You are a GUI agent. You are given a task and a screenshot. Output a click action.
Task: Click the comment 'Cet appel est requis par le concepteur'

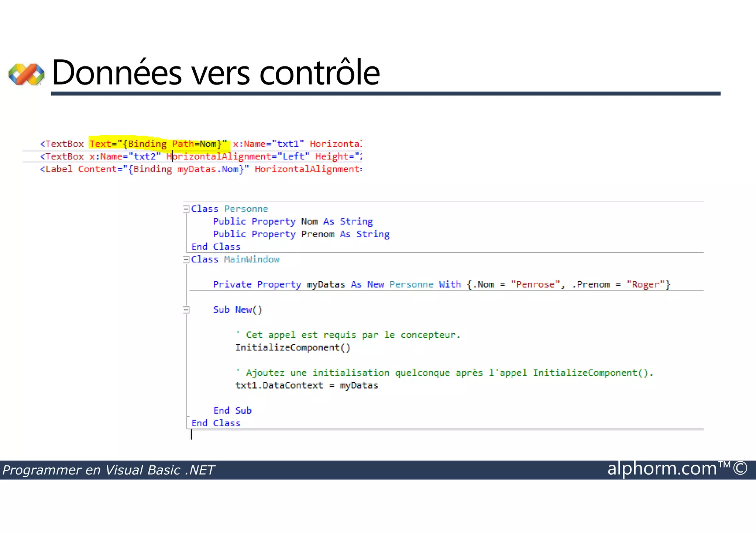[348, 335]
